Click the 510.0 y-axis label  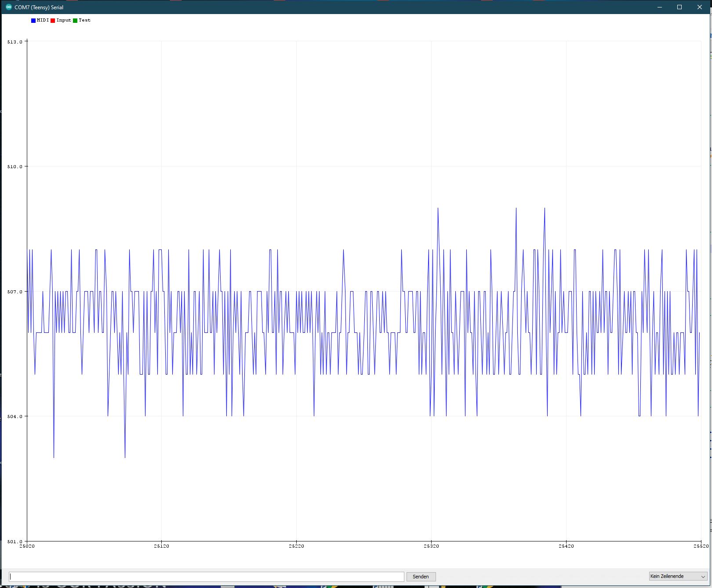click(15, 167)
